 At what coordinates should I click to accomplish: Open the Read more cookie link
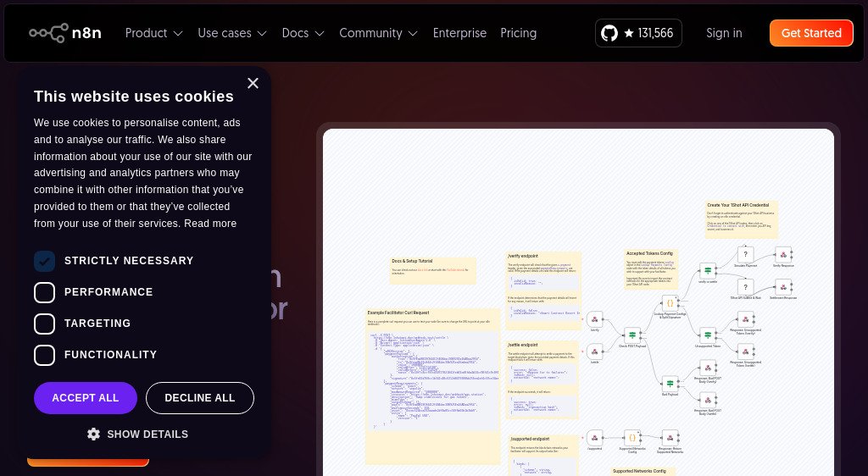[210, 224]
